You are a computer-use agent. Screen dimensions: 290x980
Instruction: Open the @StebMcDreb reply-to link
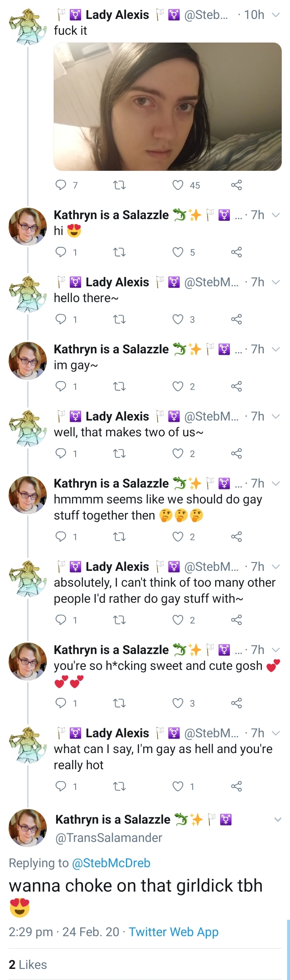111,863
